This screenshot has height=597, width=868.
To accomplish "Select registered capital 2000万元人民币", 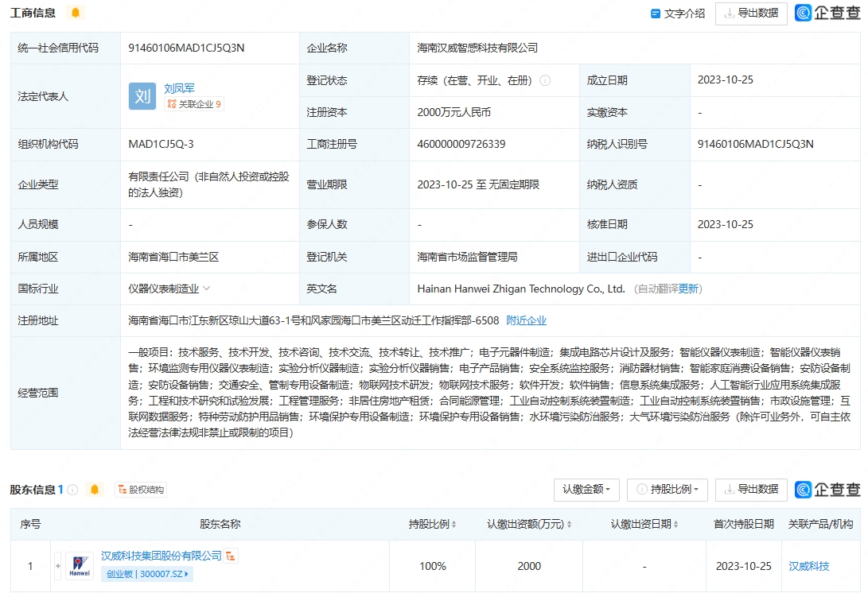I will 454,113.
